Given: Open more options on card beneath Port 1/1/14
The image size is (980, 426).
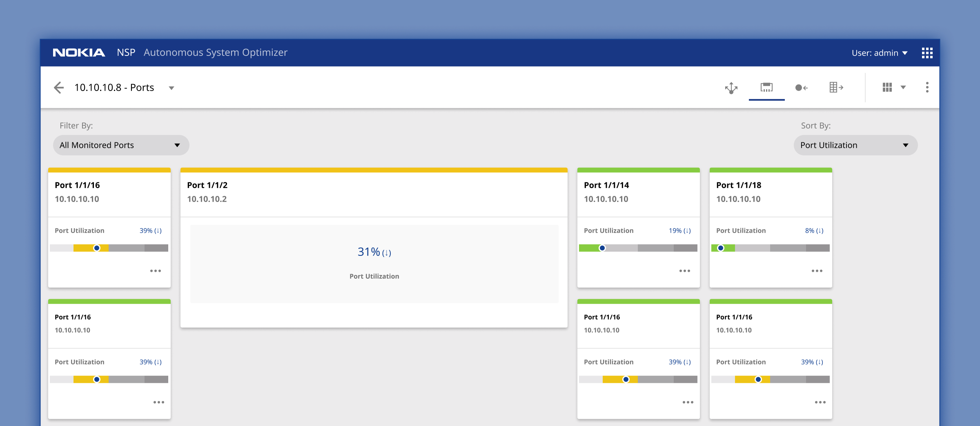Looking at the screenshot, I should pos(688,402).
